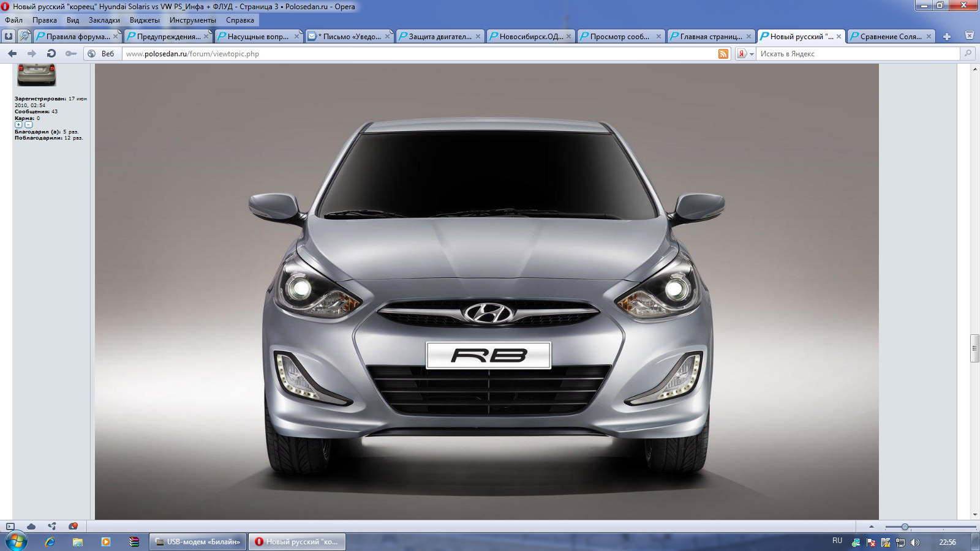This screenshot has width=980, height=551.
Task: Open the password wand key icon
Action: pyautogui.click(x=71, y=54)
